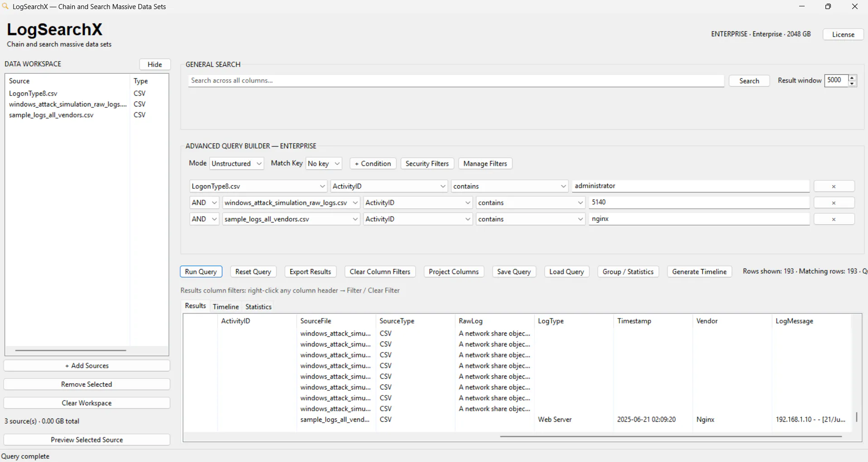Click the Vendor column header
The height and width of the screenshot is (462, 868).
pyautogui.click(x=732, y=321)
